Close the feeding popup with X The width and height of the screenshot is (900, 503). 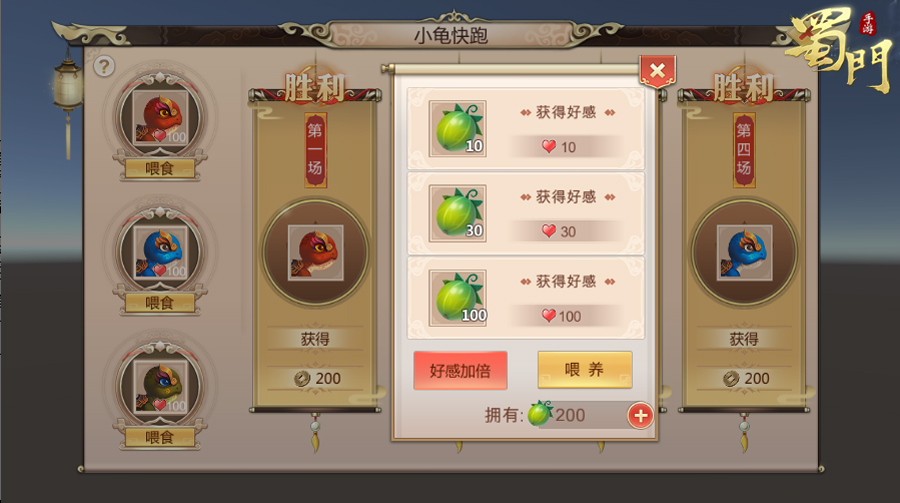[x=658, y=71]
